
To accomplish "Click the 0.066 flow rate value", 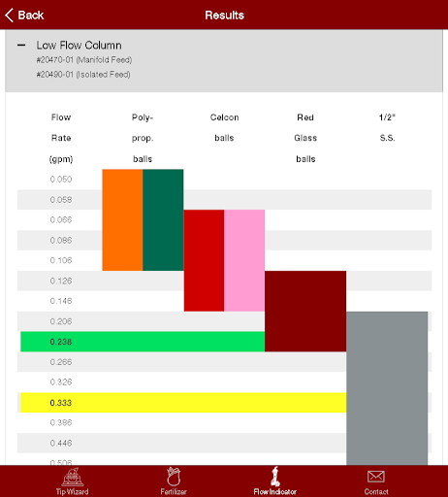I will coord(61,220).
